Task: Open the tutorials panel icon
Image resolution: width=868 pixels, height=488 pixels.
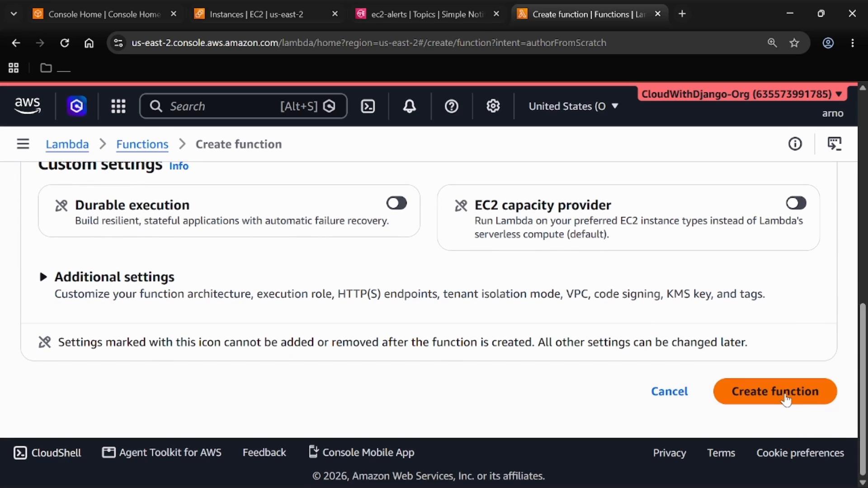Action: [x=835, y=144]
